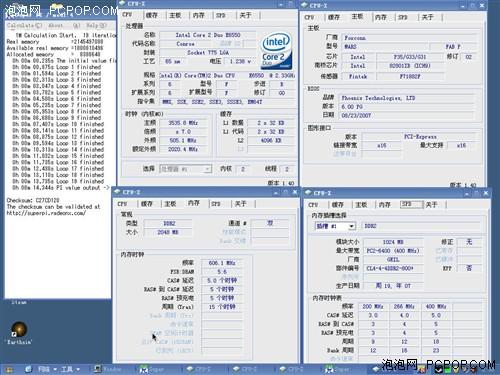
Task: Click the Foxconn manufacturer field in the mainboard window
Action: 409,38
